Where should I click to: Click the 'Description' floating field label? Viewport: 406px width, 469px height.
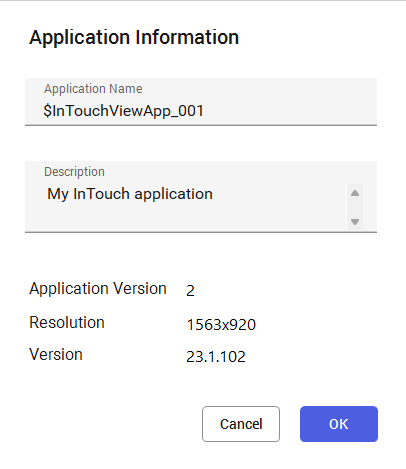[74, 172]
